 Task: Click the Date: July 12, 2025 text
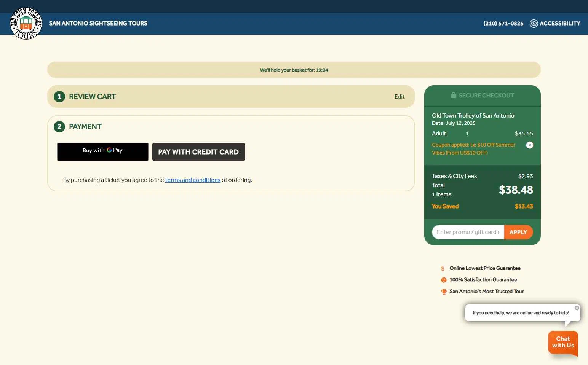click(x=454, y=123)
